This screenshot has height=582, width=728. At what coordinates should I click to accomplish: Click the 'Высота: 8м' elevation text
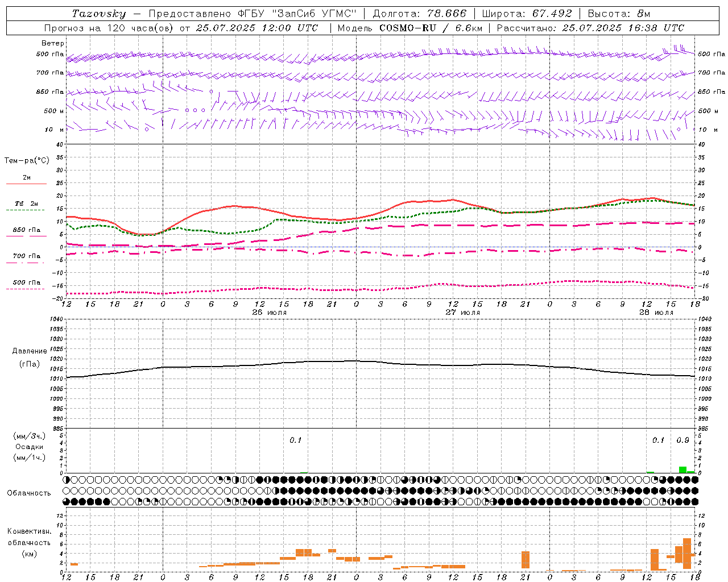[x=619, y=14]
